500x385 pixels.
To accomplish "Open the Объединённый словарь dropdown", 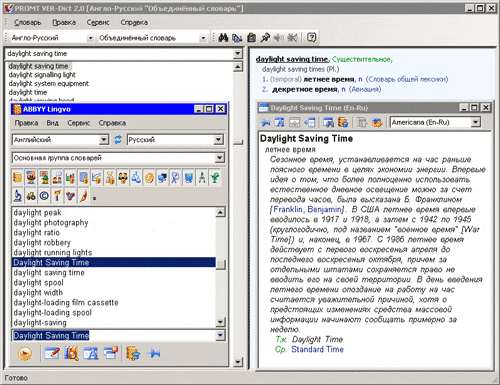I will pyautogui.click(x=203, y=38).
